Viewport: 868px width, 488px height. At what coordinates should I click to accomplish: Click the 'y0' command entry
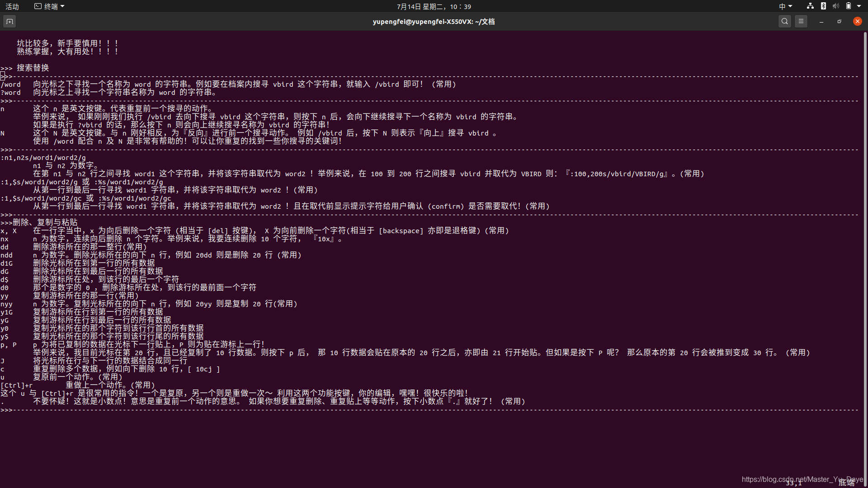point(5,328)
